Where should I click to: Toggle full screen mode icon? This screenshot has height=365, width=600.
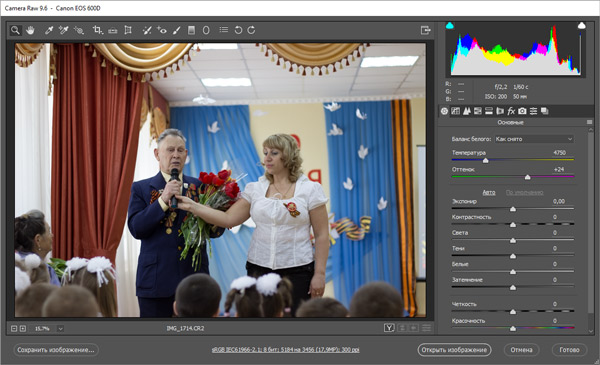click(426, 30)
